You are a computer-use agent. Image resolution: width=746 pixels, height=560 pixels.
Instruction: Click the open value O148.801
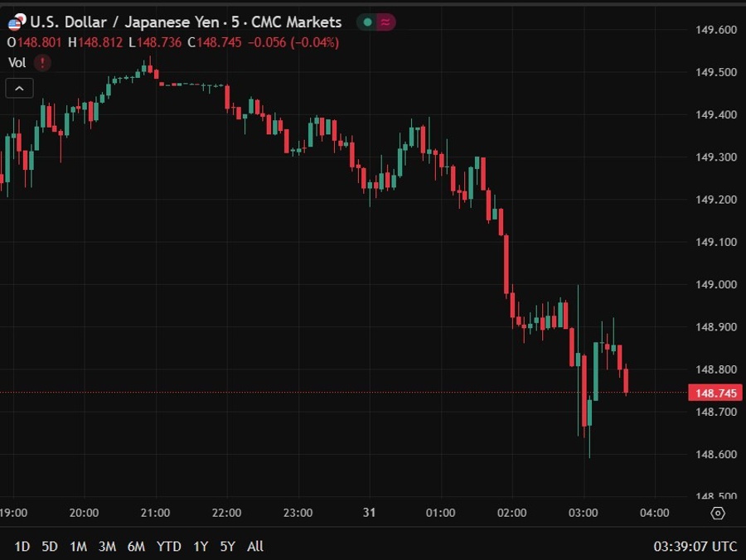(x=34, y=43)
